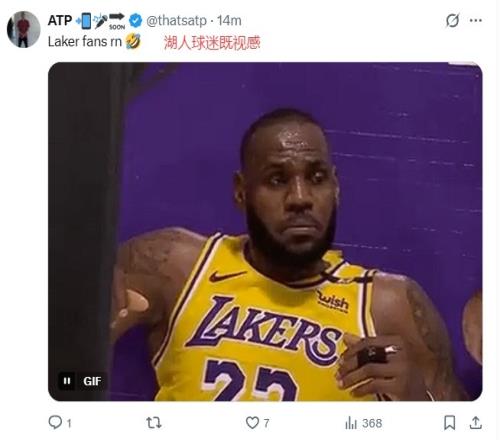500x440 pixels.
Task: Click the blue verified badge
Action: point(135,21)
